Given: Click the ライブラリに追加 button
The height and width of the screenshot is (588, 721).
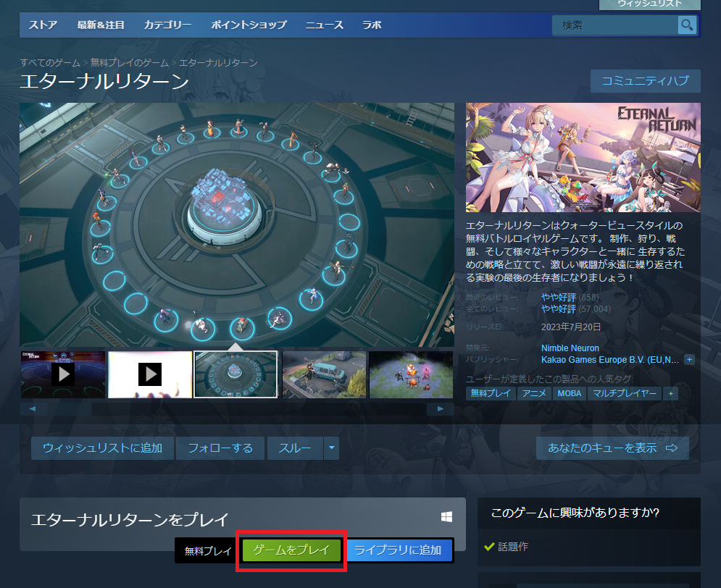Looking at the screenshot, I should point(399,550).
